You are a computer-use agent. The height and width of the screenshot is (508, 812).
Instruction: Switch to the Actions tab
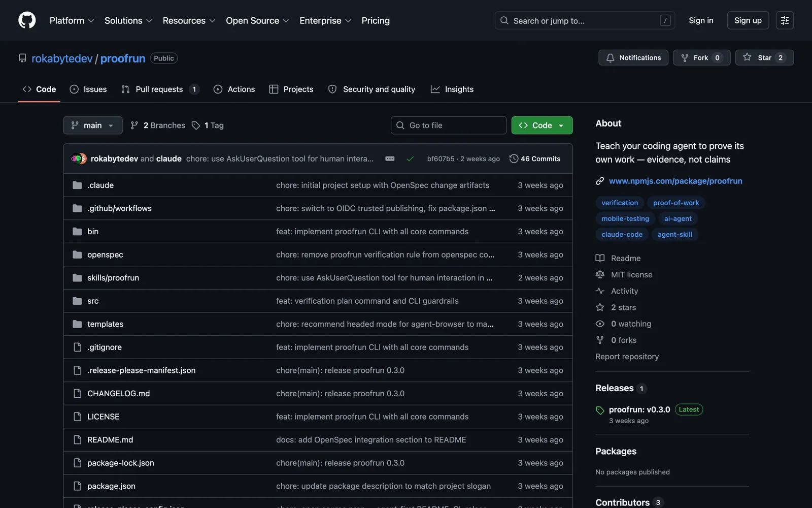234,89
